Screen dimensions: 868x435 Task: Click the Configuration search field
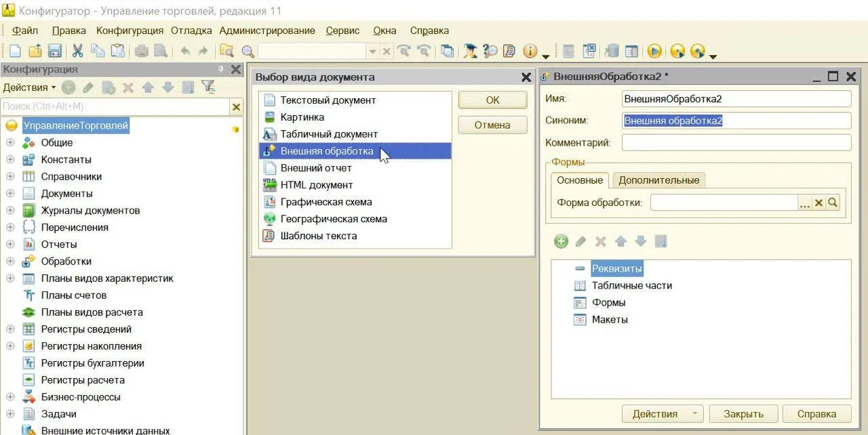[x=115, y=107]
